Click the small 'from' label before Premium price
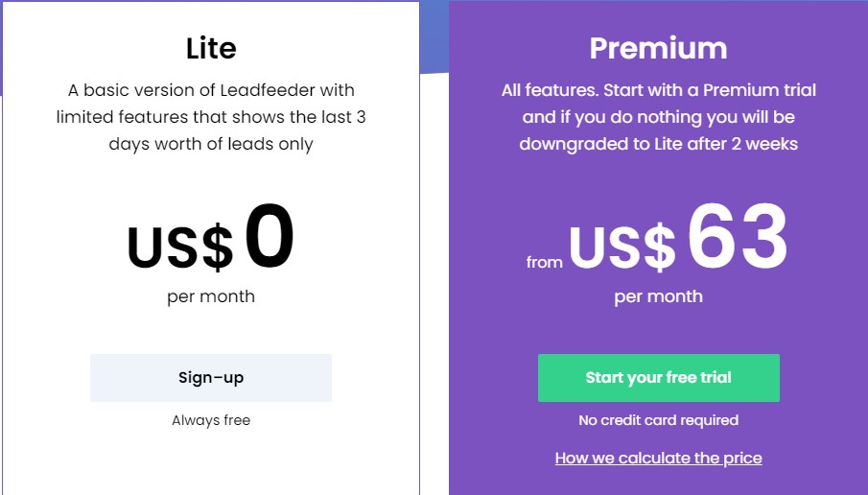The height and width of the screenshot is (495, 868). tap(544, 261)
